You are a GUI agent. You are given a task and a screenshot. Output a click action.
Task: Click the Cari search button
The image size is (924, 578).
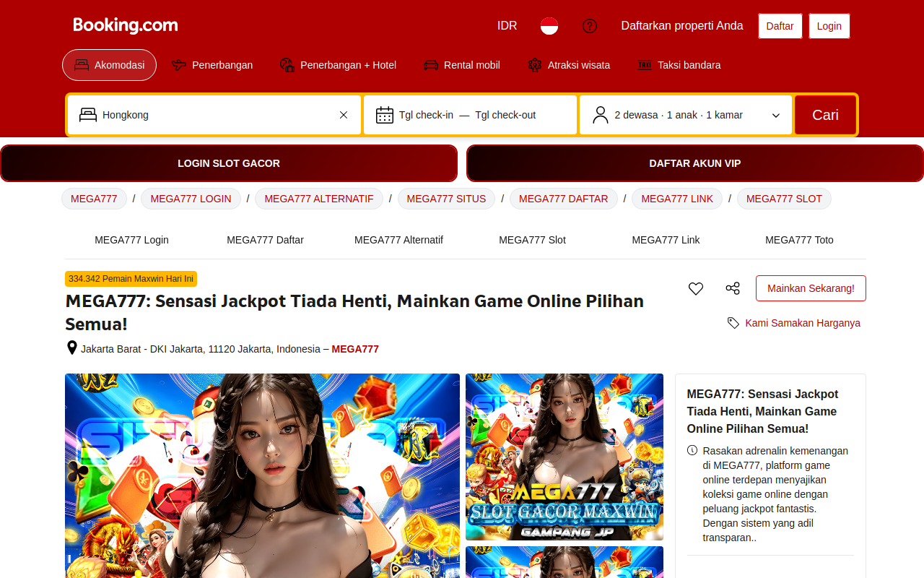825,115
